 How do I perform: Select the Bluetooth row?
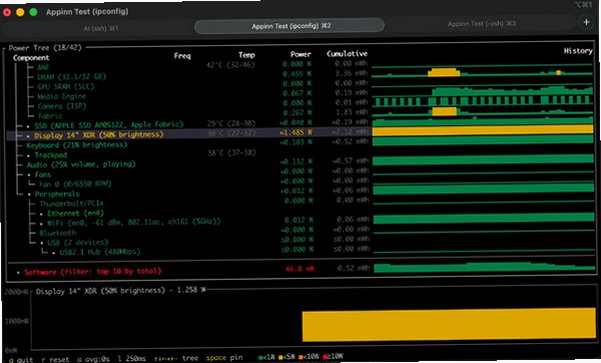(57, 233)
